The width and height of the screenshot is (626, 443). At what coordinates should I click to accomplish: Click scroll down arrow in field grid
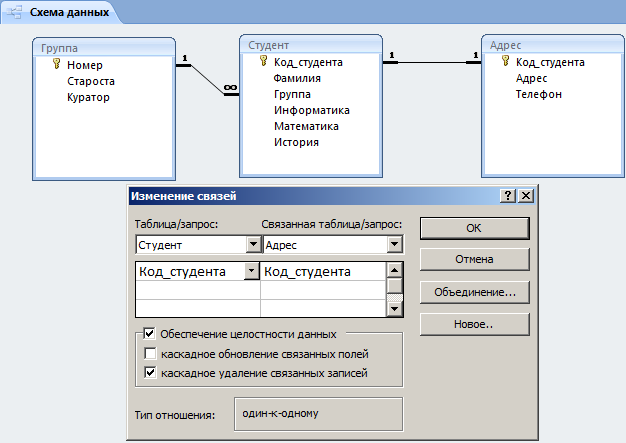tap(394, 309)
